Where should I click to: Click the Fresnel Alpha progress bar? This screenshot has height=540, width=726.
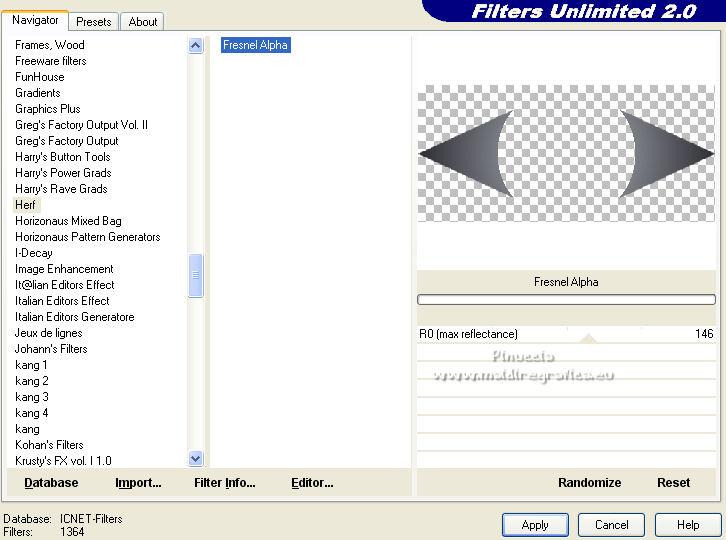click(x=566, y=300)
